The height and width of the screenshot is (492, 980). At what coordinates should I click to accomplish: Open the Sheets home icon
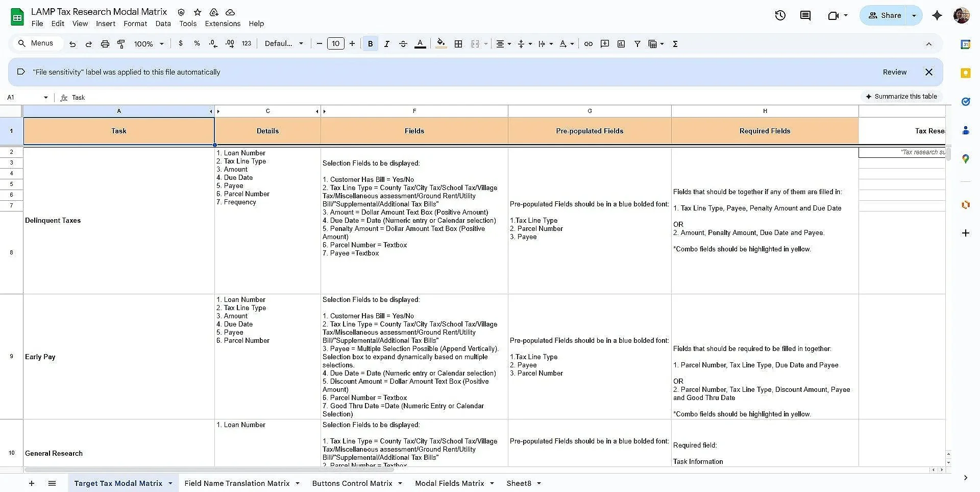(17, 17)
